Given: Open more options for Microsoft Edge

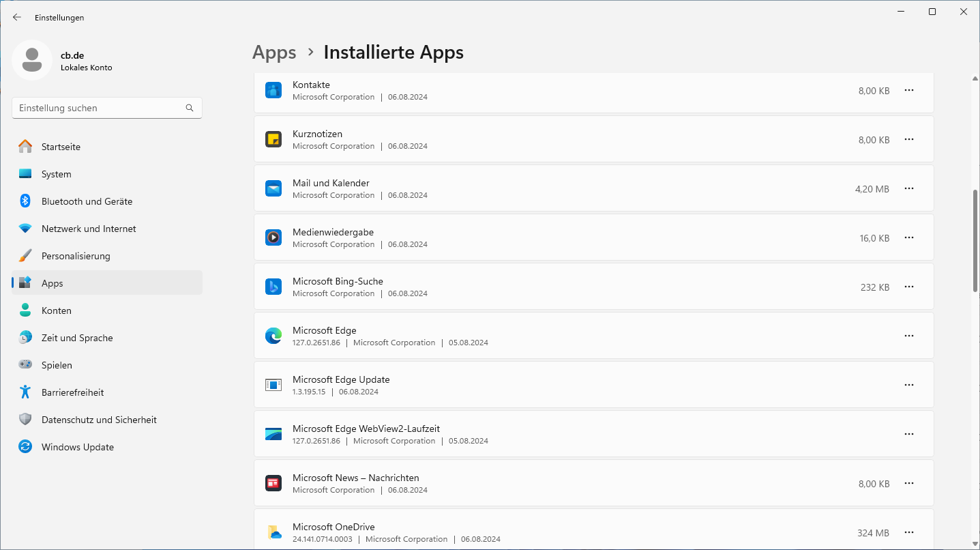Looking at the screenshot, I should (x=908, y=336).
